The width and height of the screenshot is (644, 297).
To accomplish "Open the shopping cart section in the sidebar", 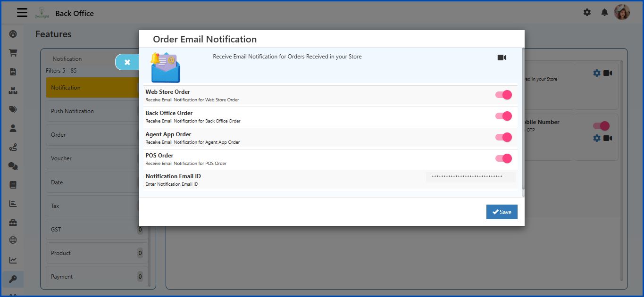I will pos(13,52).
